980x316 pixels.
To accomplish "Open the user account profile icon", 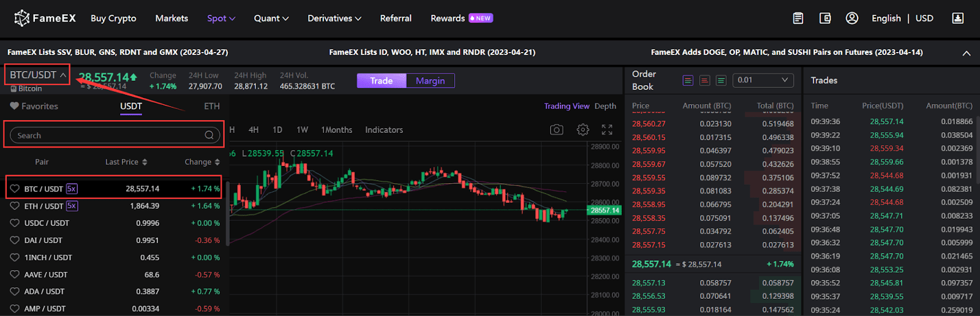I will click(x=852, y=18).
